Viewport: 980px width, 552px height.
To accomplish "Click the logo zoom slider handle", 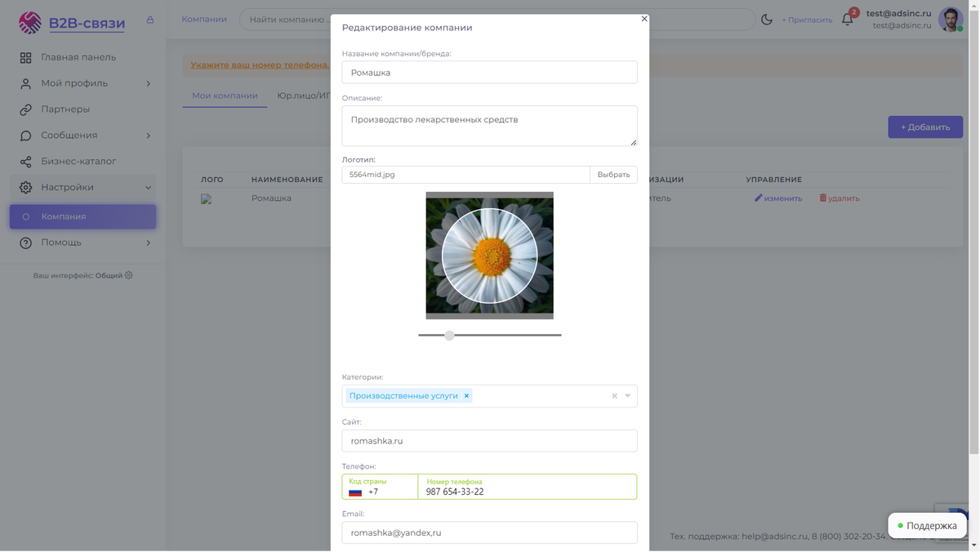I will (x=449, y=336).
